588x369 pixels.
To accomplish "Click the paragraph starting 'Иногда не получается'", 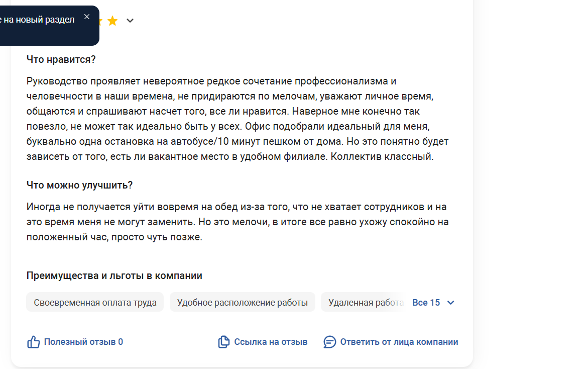I will tap(238, 222).
